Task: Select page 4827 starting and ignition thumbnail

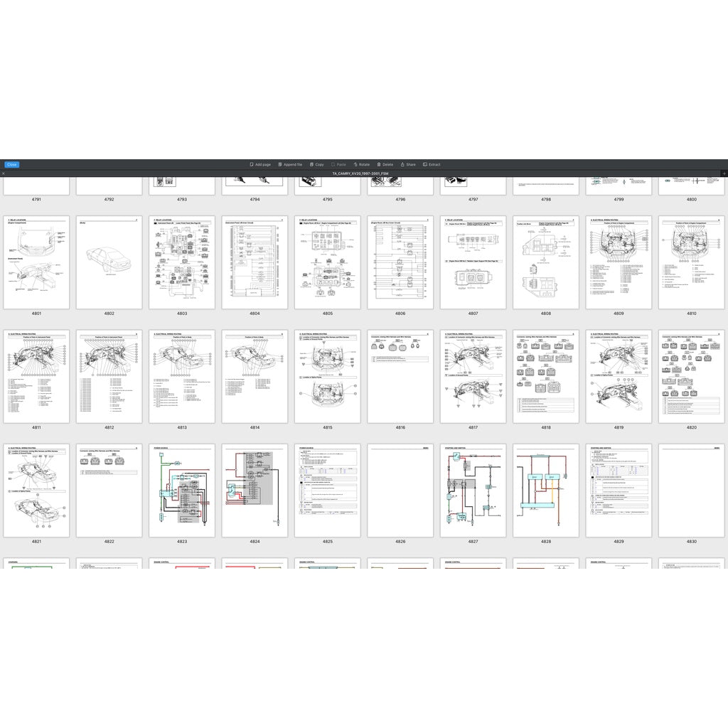Action: pyautogui.click(x=473, y=491)
